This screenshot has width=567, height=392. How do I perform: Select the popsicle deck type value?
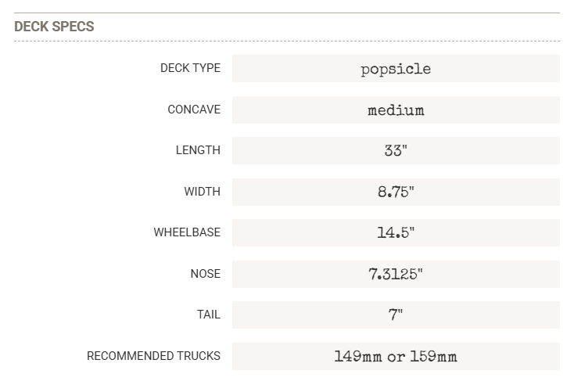396,69
